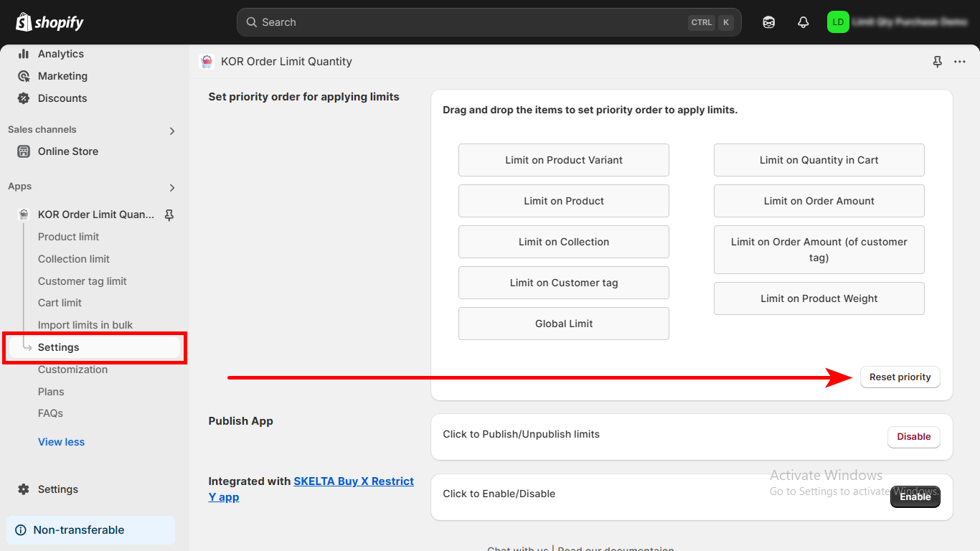Disable published limits

(913, 436)
